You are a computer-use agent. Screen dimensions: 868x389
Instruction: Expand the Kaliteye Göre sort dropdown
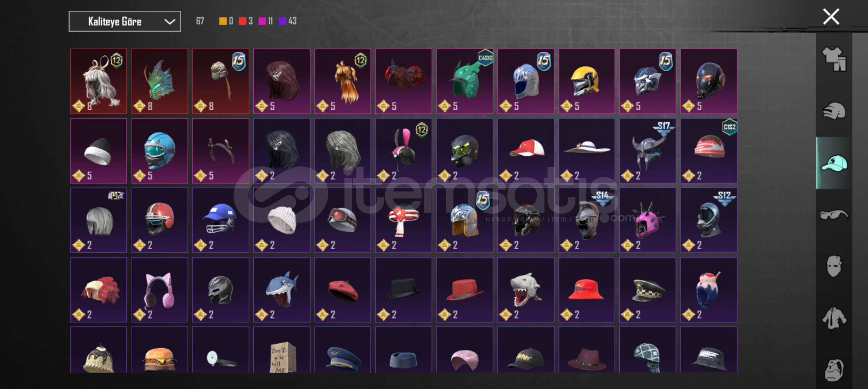pyautogui.click(x=125, y=22)
